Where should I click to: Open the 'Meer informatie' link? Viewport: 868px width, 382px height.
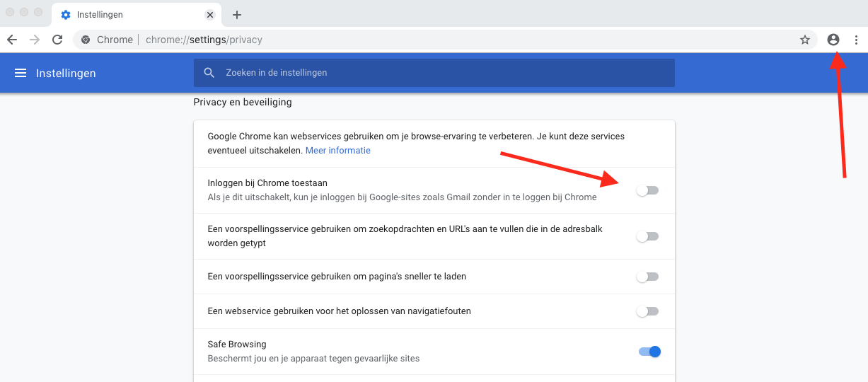point(337,151)
